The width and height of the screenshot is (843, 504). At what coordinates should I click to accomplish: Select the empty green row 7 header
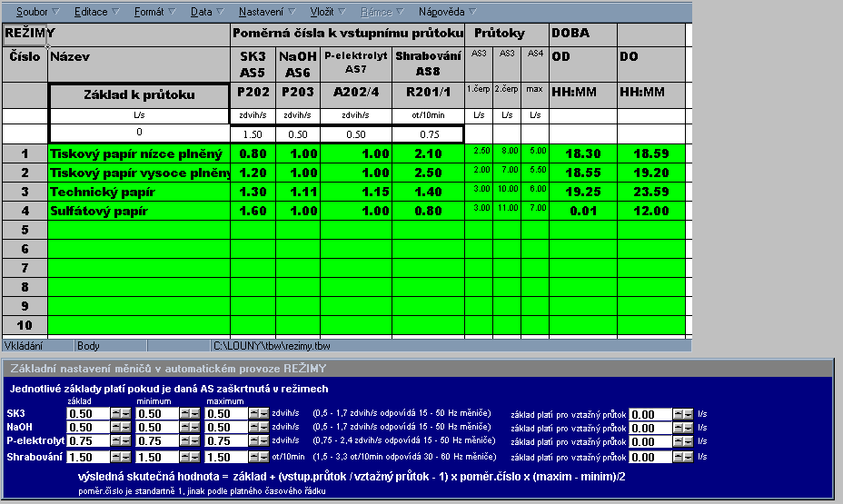point(25,268)
